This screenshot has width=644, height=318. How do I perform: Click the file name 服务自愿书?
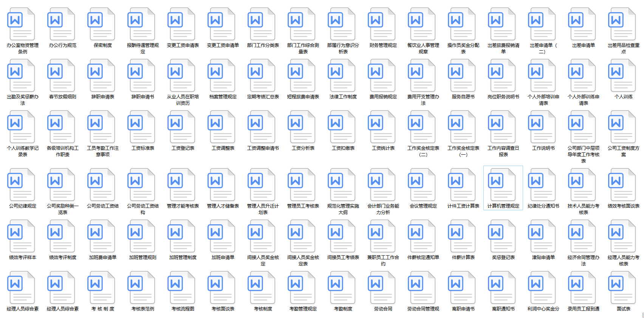point(463,97)
